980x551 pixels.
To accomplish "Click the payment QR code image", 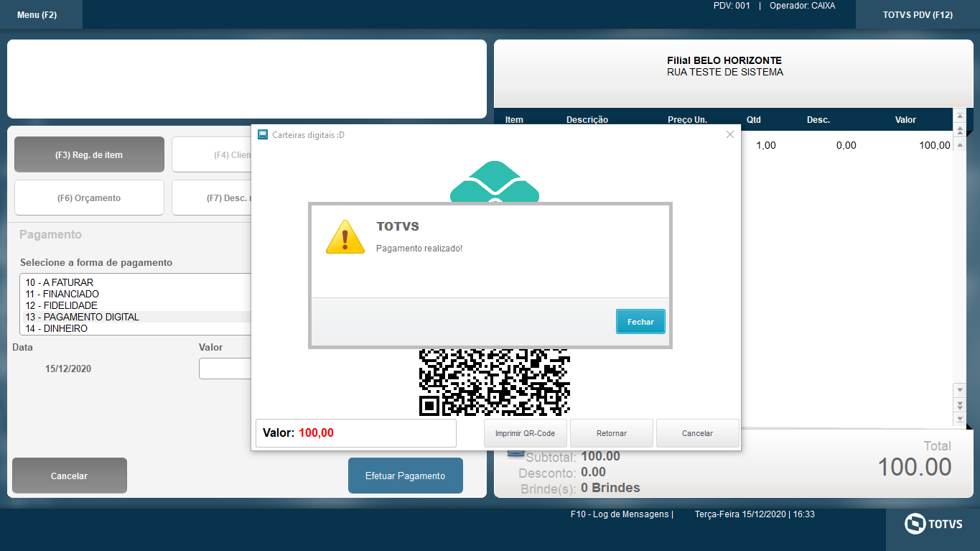I will [x=494, y=382].
